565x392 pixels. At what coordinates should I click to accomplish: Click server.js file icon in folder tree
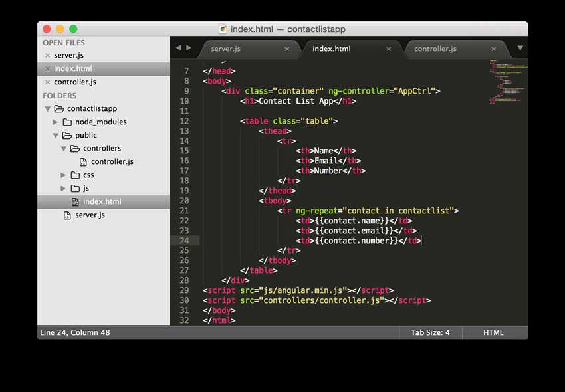coord(67,215)
